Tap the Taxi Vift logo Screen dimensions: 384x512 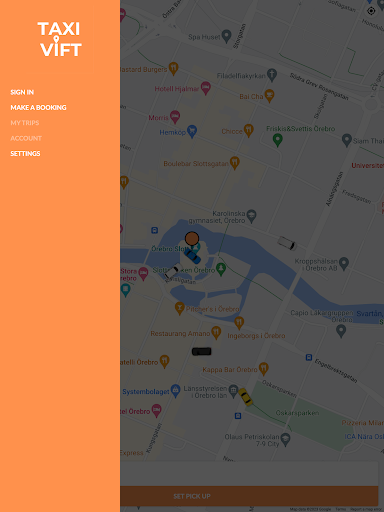[x=60, y=39]
